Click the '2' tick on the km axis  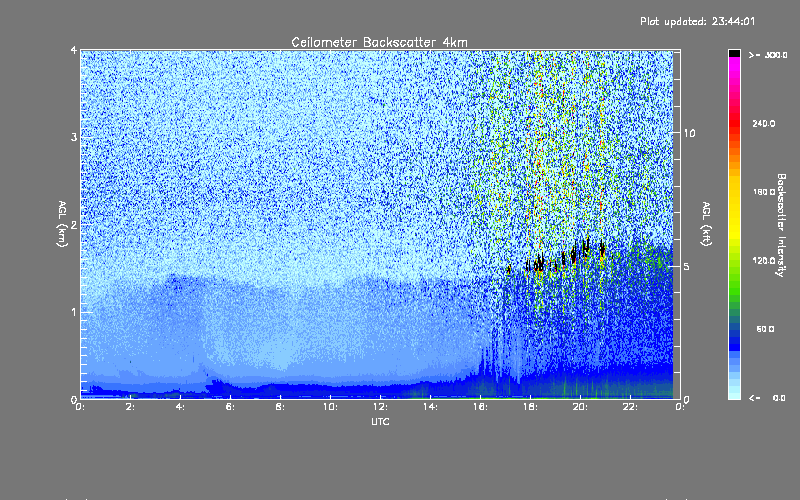click(x=74, y=224)
